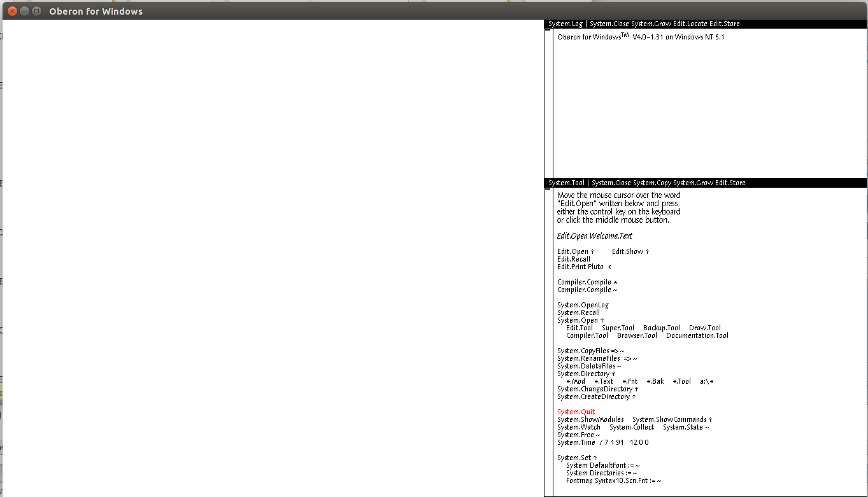This screenshot has height=497, width=868.
Task: Click the System.ShowModules command
Action: tap(590, 420)
